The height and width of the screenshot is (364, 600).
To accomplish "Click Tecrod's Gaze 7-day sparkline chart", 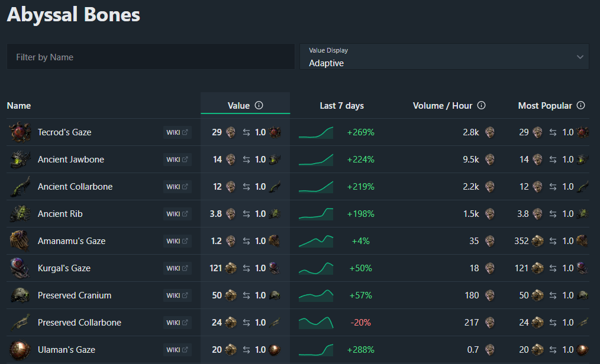I will [316, 132].
